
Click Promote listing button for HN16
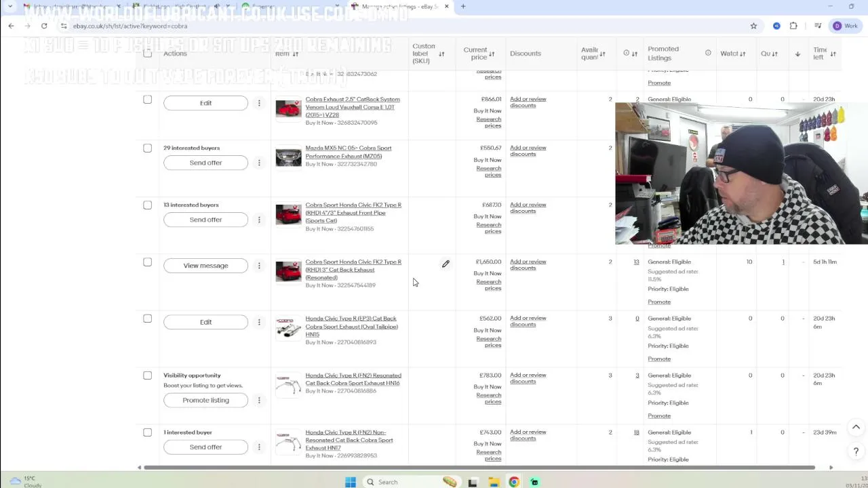click(x=205, y=400)
